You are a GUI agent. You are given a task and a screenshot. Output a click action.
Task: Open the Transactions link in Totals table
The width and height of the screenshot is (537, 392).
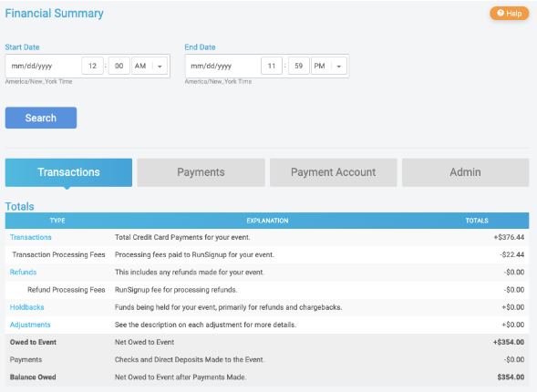(x=30, y=237)
